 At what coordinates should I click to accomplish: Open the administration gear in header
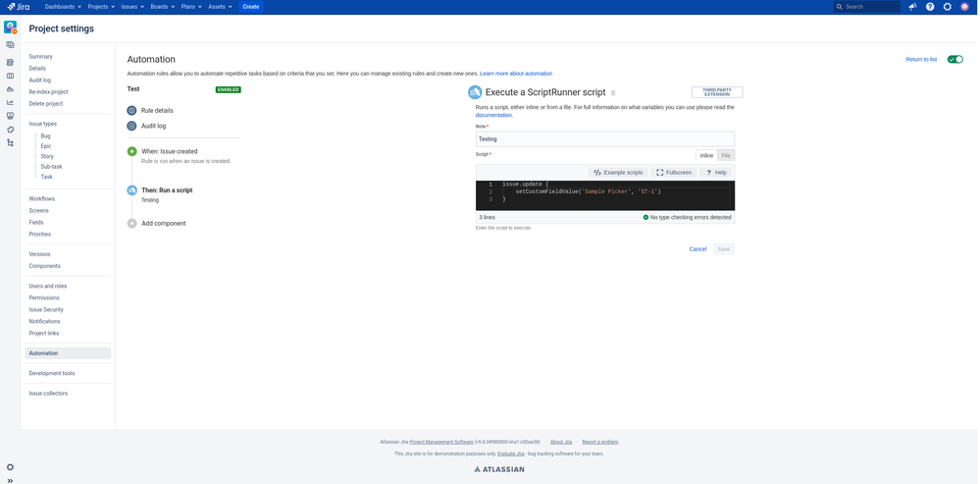pyautogui.click(x=948, y=7)
